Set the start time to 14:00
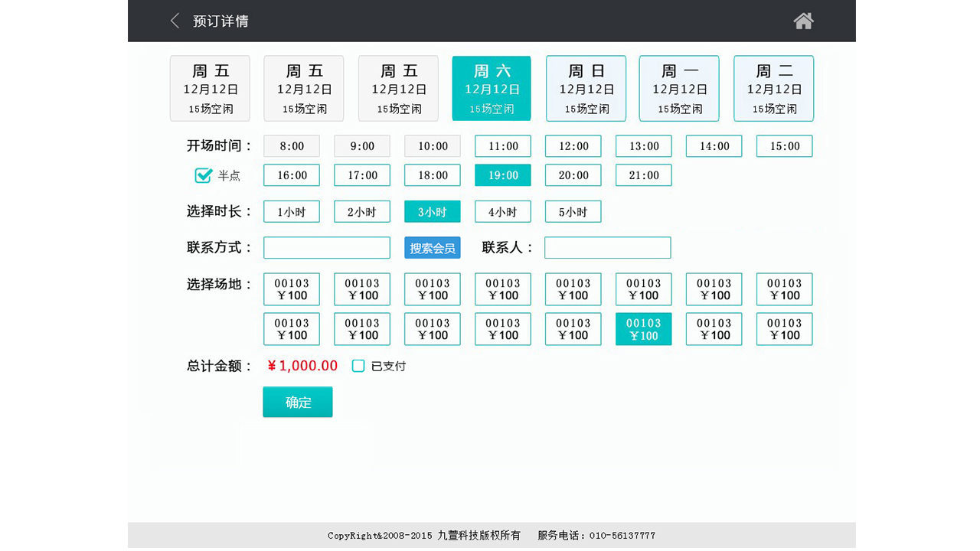Image resolution: width=980 pixels, height=551 pixels. pos(714,146)
